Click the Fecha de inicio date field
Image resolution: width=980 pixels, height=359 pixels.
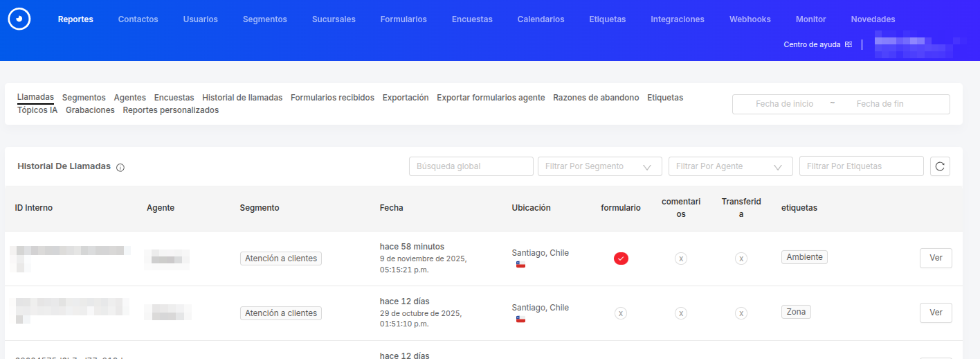(x=784, y=104)
